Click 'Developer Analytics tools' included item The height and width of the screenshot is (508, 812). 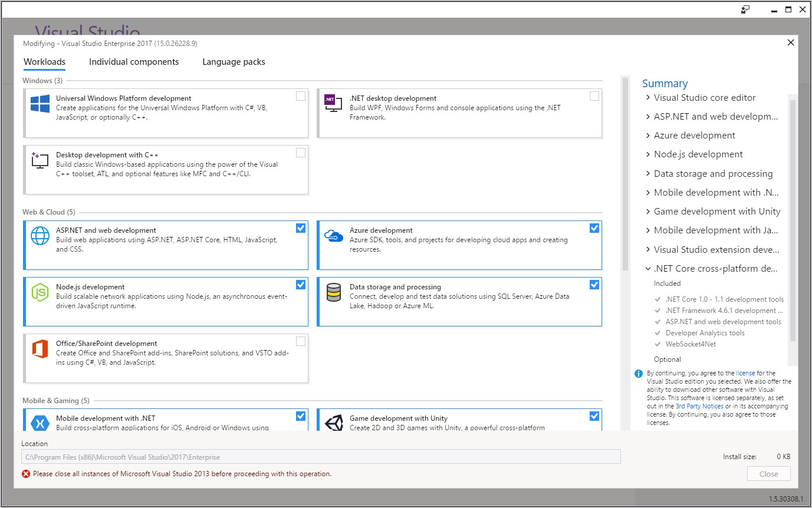click(x=705, y=333)
